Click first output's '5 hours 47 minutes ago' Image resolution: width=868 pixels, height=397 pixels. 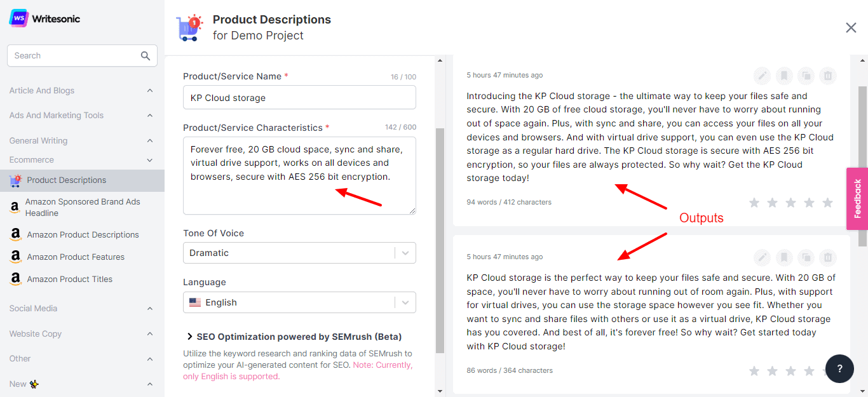505,76
